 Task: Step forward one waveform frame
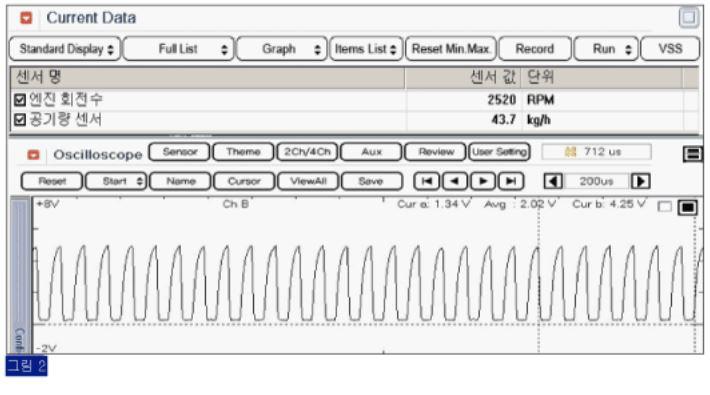point(483,181)
